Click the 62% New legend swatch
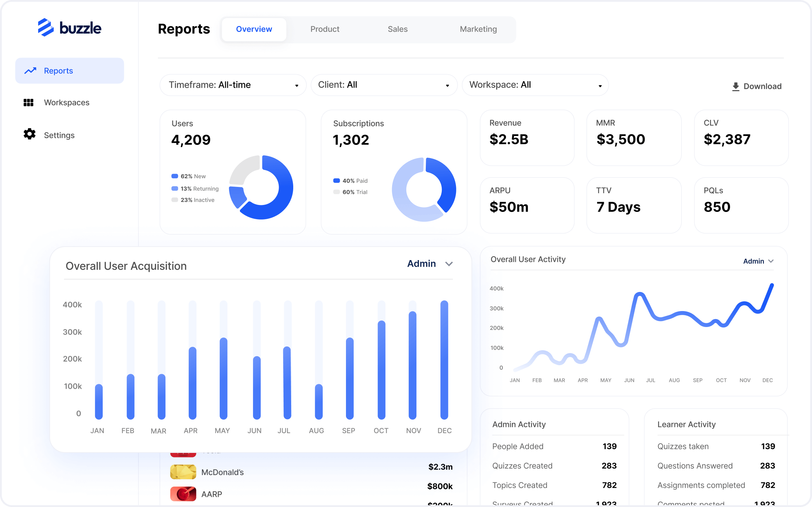Screen dimensions: 812x507 pos(175,176)
